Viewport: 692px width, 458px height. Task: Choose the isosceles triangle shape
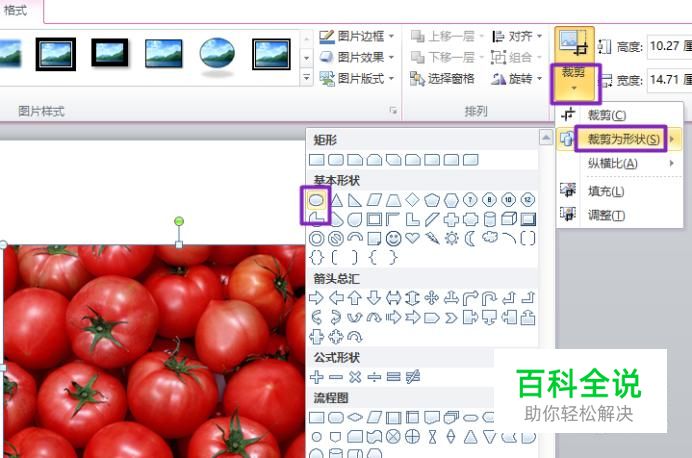pos(336,200)
